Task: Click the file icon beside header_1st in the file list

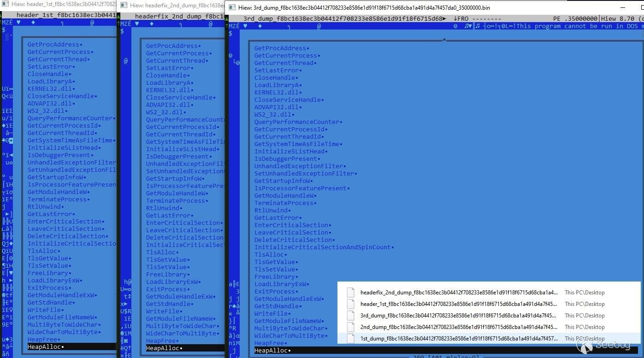Action: point(351,304)
